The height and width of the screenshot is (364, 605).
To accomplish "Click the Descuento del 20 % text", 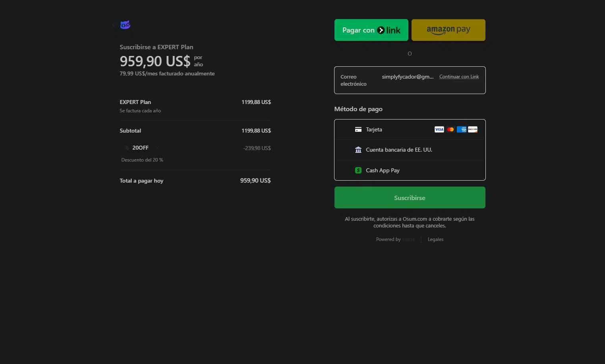I will tap(142, 160).
